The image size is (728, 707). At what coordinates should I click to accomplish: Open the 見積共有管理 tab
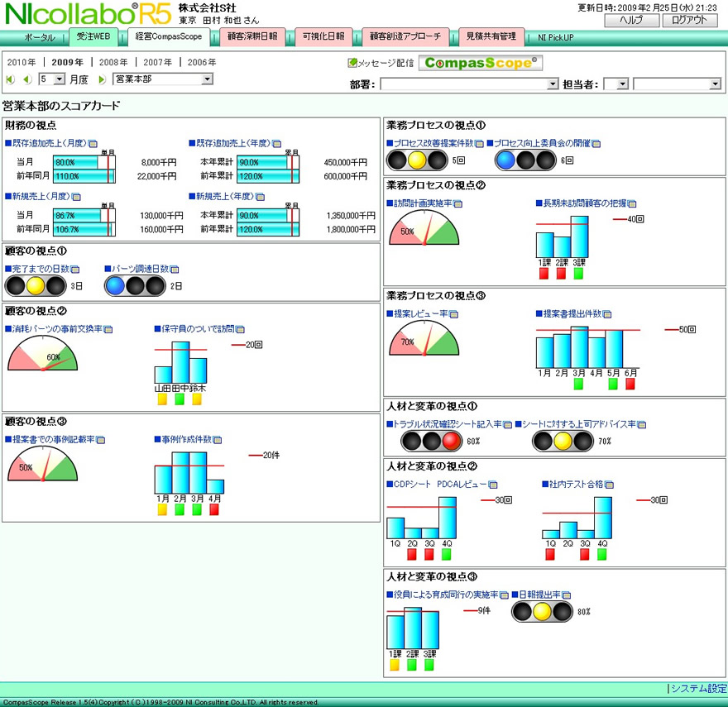(491, 37)
